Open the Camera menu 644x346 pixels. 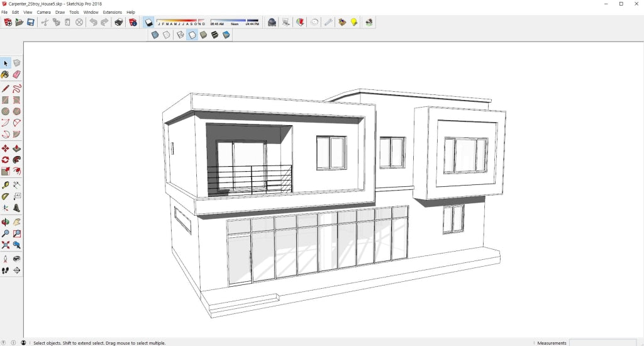pos(43,13)
